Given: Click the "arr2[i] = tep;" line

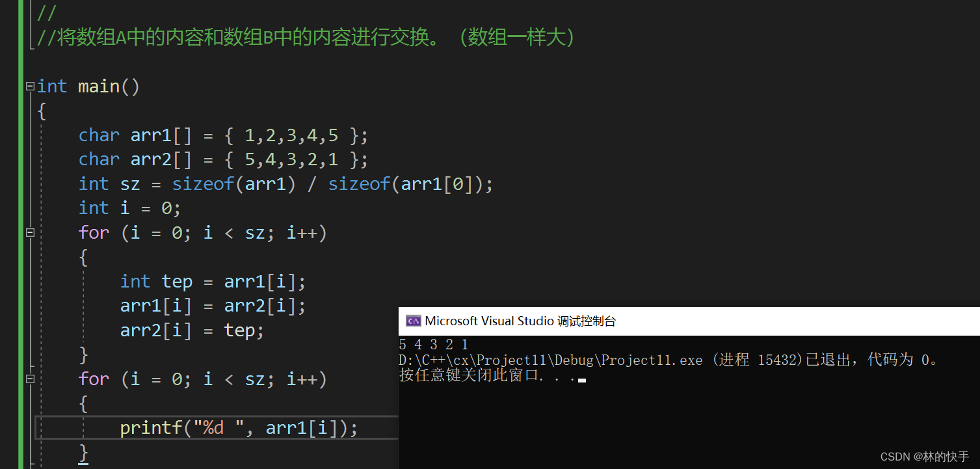Looking at the screenshot, I should click(192, 330).
